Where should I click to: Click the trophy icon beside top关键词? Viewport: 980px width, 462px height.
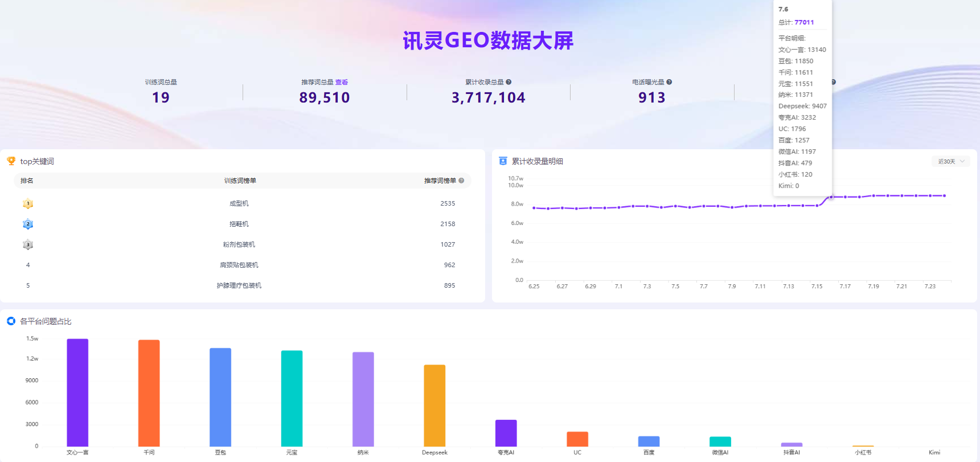(x=11, y=161)
